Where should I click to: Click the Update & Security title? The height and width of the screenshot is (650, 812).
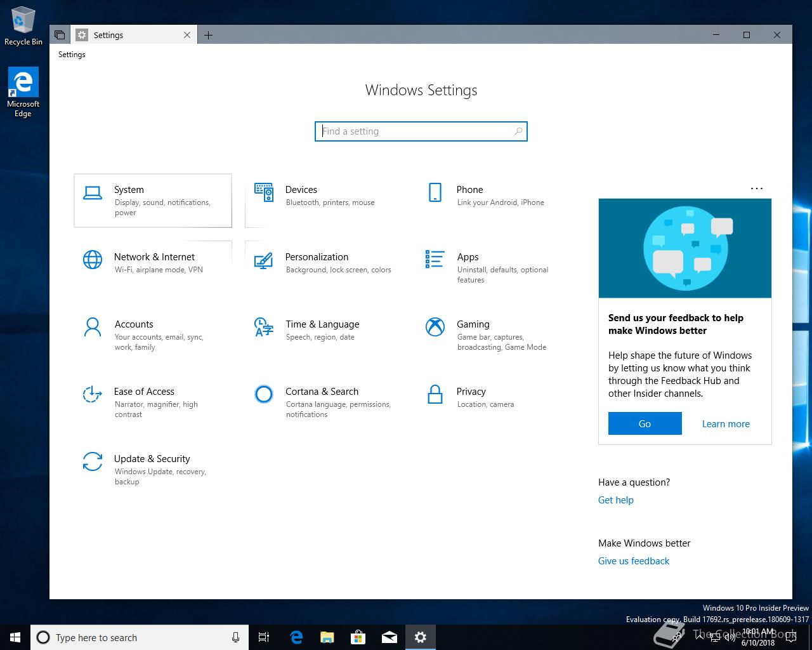point(152,459)
